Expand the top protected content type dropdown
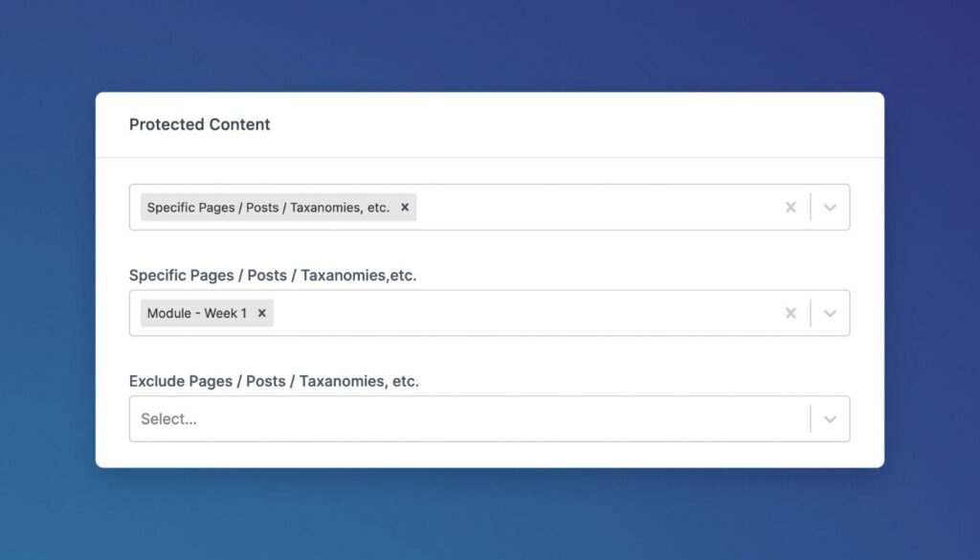This screenshot has height=560, width=980. point(830,208)
